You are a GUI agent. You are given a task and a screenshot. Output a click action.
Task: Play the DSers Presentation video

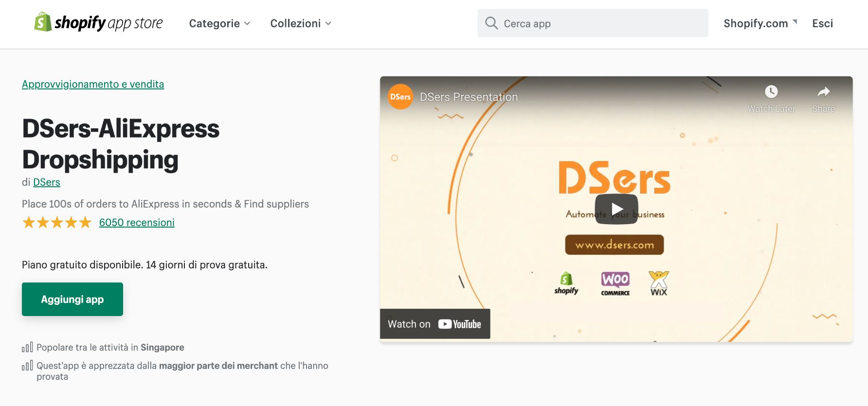pyautogui.click(x=616, y=209)
